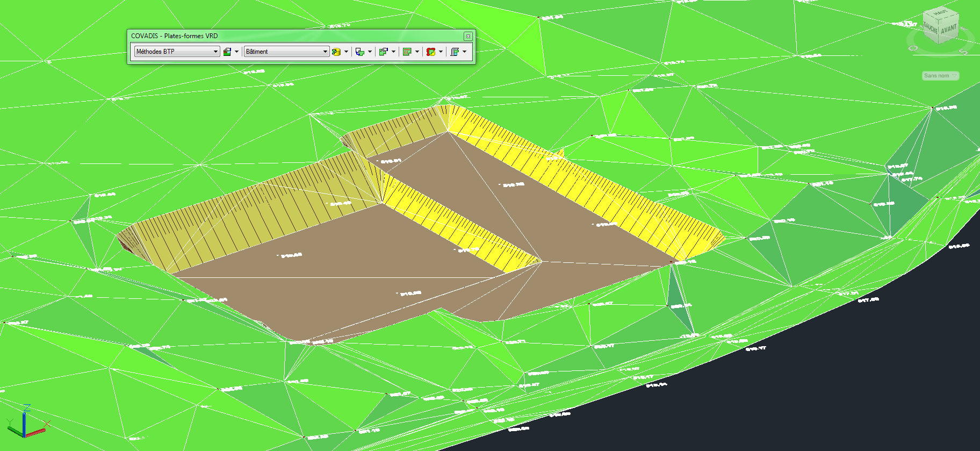980x451 pixels.
Task: Select the AVANT face of the ViewCube
Action: click(948, 30)
